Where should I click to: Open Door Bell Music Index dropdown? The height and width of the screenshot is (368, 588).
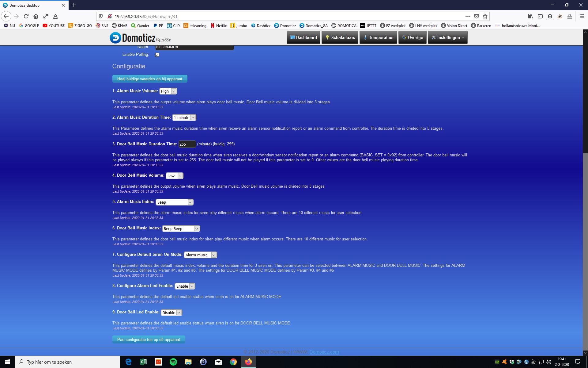[x=181, y=228]
